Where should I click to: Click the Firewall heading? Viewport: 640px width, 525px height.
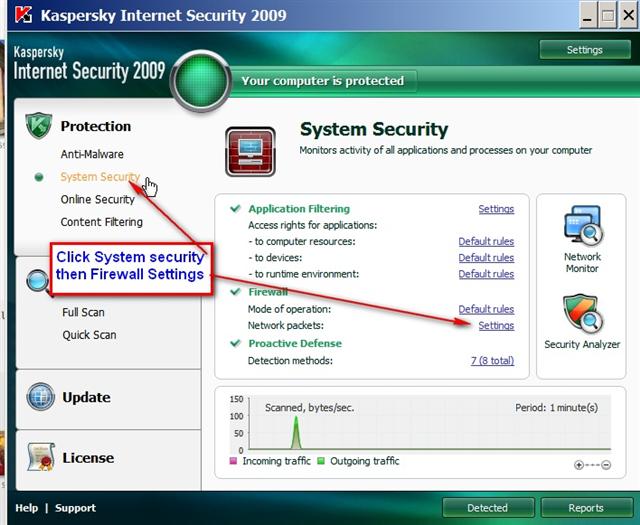click(x=268, y=292)
